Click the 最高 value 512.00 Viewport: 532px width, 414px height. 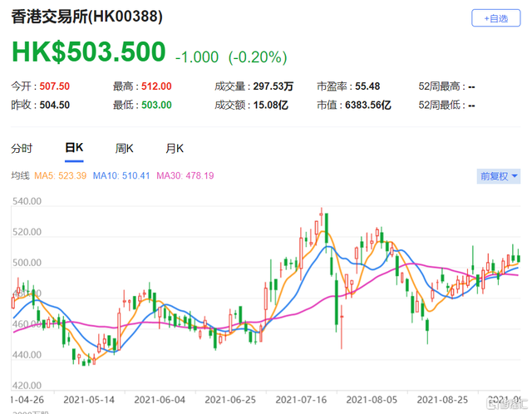(x=156, y=86)
